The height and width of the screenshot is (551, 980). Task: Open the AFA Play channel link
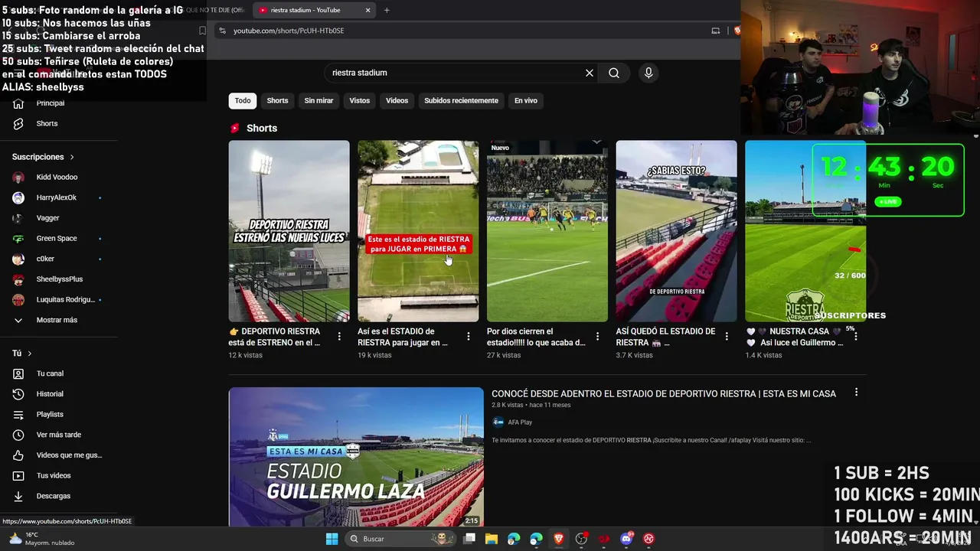coord(520,422)
